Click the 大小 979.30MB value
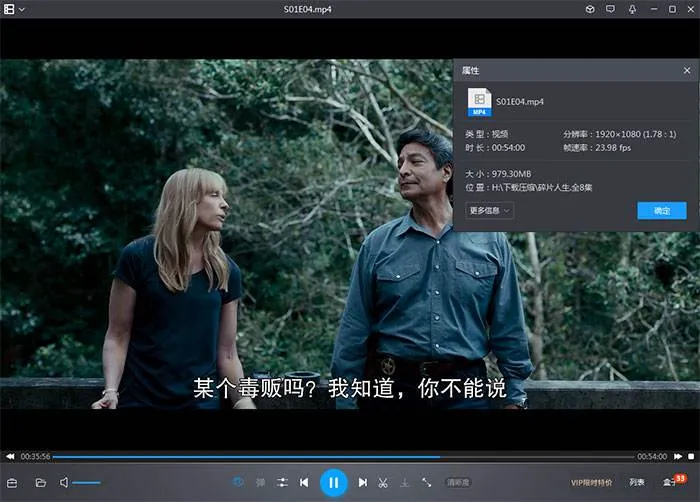The image size is (700, 502). (x=498, y=174)
